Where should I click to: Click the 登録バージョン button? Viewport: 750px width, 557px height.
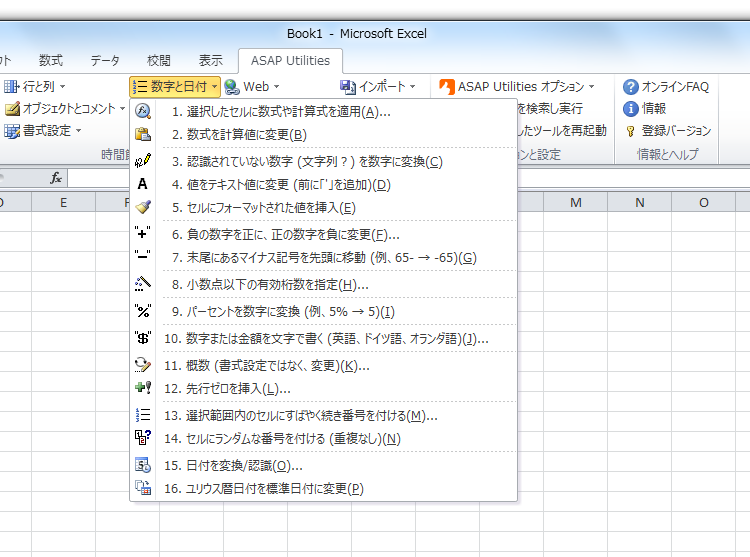coord(668,131)
